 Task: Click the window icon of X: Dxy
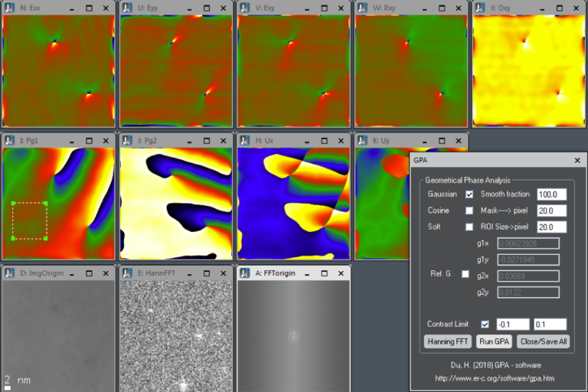point(479,8)
